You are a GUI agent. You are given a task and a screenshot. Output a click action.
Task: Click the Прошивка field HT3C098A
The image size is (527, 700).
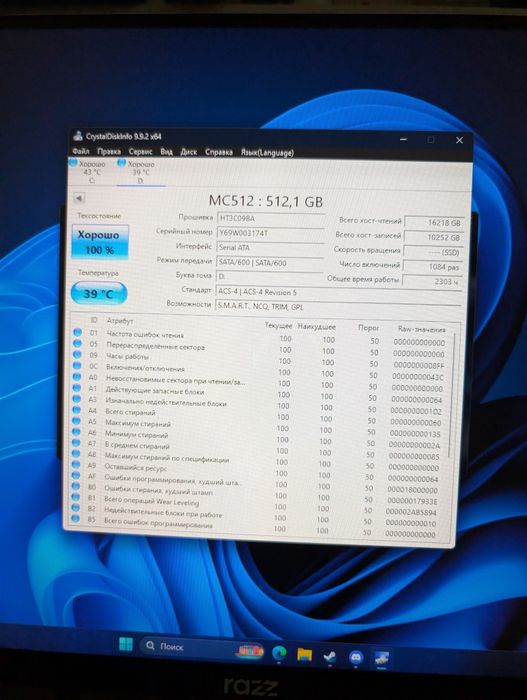271,218
